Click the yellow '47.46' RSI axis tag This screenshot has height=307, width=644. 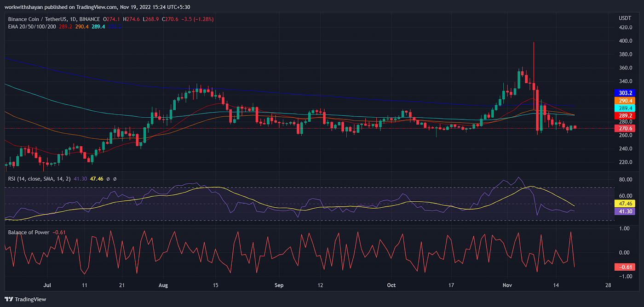pos(624,203)
